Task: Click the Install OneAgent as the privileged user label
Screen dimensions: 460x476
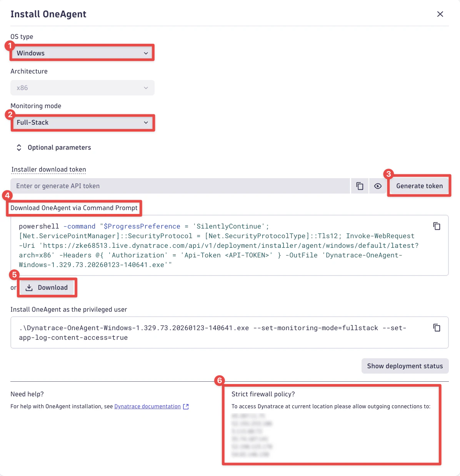Action: pos(68,309)
